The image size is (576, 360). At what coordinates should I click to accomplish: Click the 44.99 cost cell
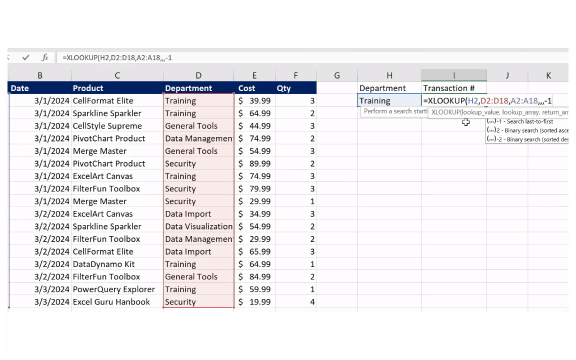click(x=254, y=126)
